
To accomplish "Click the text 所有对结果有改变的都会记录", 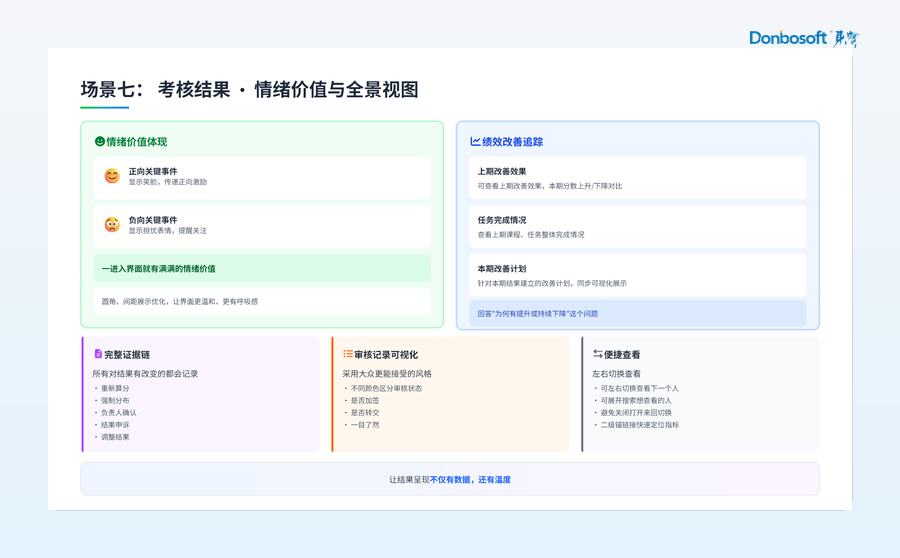I will 145,374.
